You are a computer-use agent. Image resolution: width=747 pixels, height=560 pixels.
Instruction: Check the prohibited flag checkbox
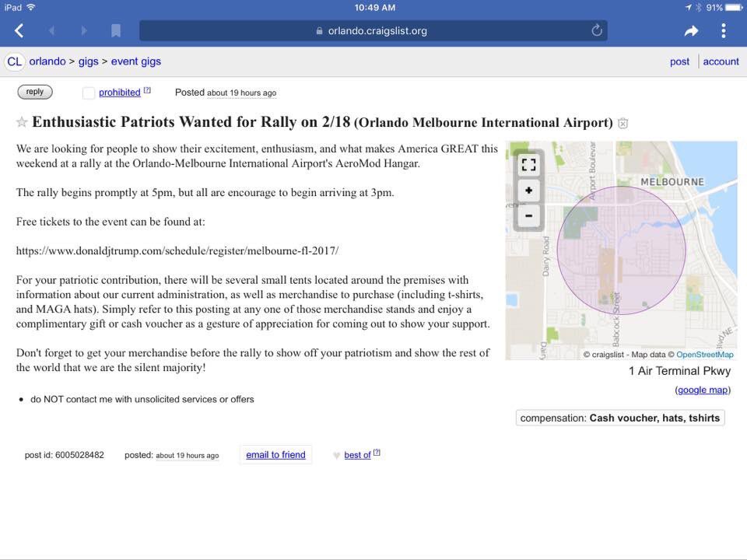88,93
